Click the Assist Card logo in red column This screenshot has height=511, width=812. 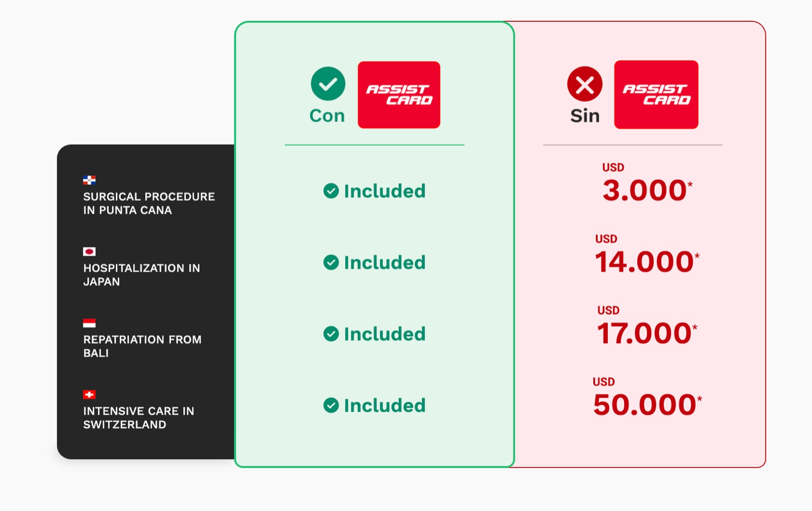(656, 94)
